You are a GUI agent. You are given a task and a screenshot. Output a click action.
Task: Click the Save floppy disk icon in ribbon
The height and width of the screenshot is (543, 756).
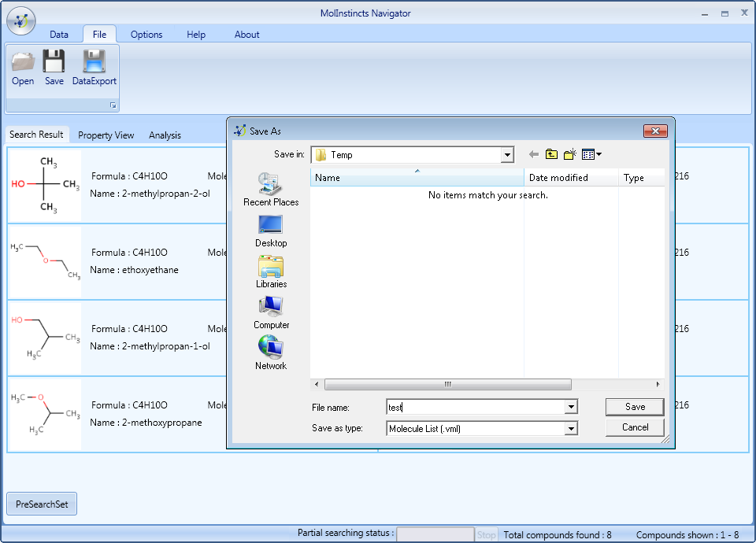pos(54,61)
